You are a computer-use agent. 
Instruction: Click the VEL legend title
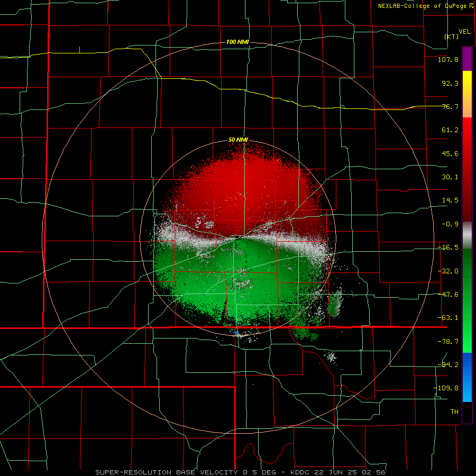(464, 32)
